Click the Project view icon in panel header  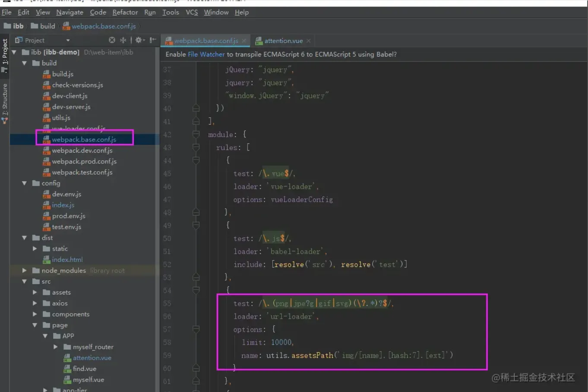19,40
